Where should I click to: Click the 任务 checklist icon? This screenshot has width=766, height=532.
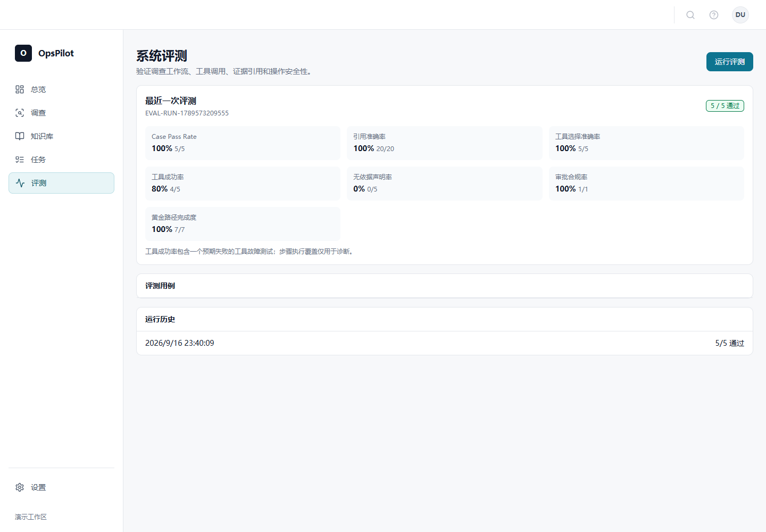pyautogui.click(x=20, y=160)
